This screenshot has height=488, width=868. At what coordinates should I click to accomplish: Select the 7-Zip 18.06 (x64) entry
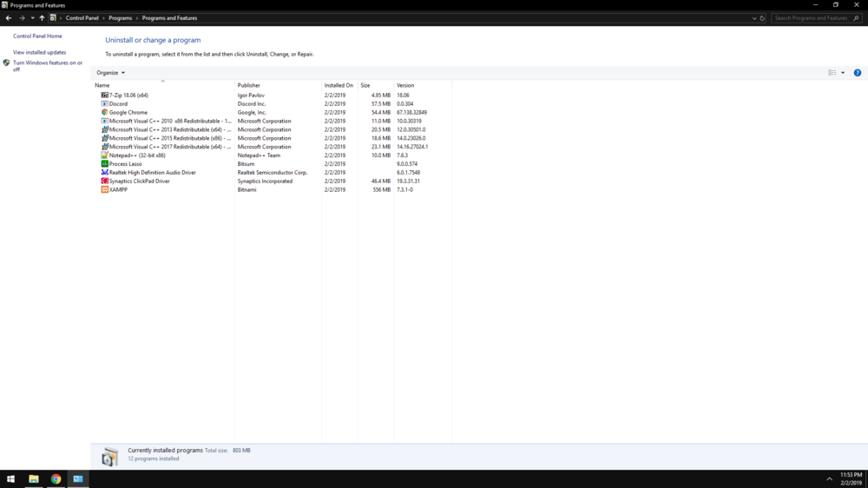(x=128, y=96)
